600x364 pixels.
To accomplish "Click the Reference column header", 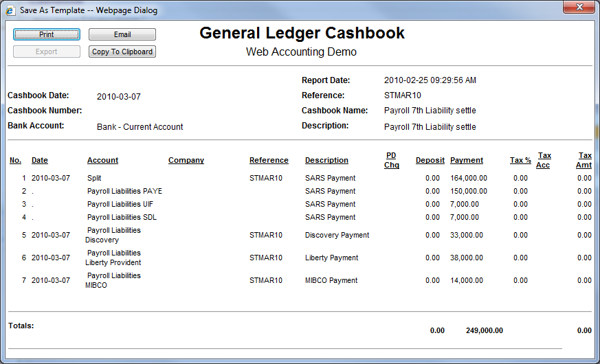I will [269, 160].
